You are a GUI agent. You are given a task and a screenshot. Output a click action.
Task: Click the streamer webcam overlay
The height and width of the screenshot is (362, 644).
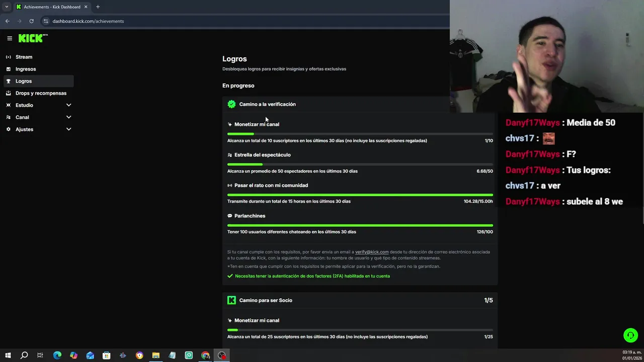tap(547, 56)
